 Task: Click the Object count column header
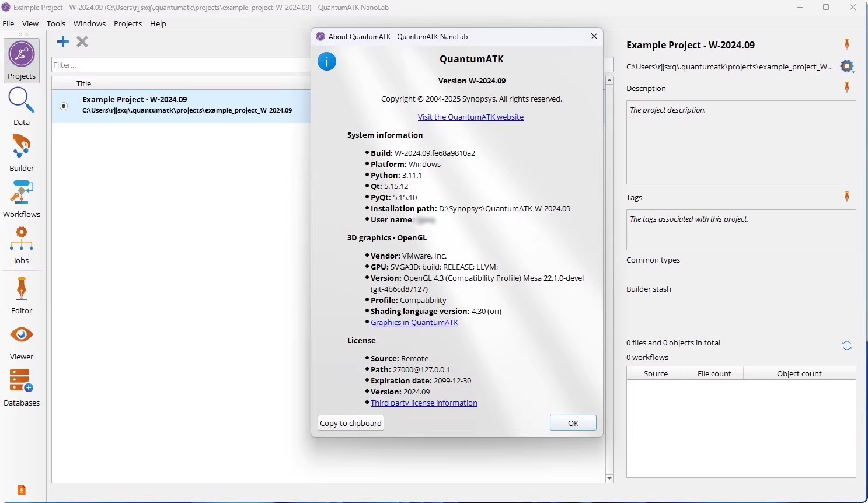pos(799,373)
